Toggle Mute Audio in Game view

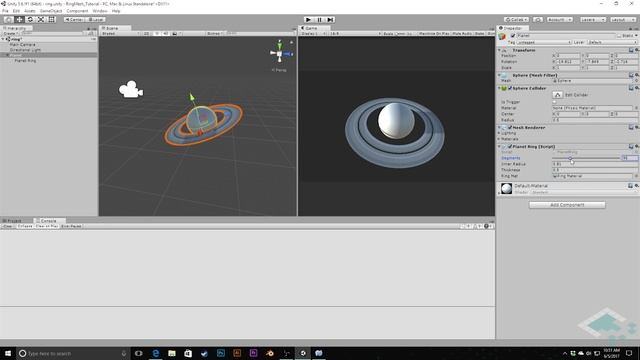point(462,33)
